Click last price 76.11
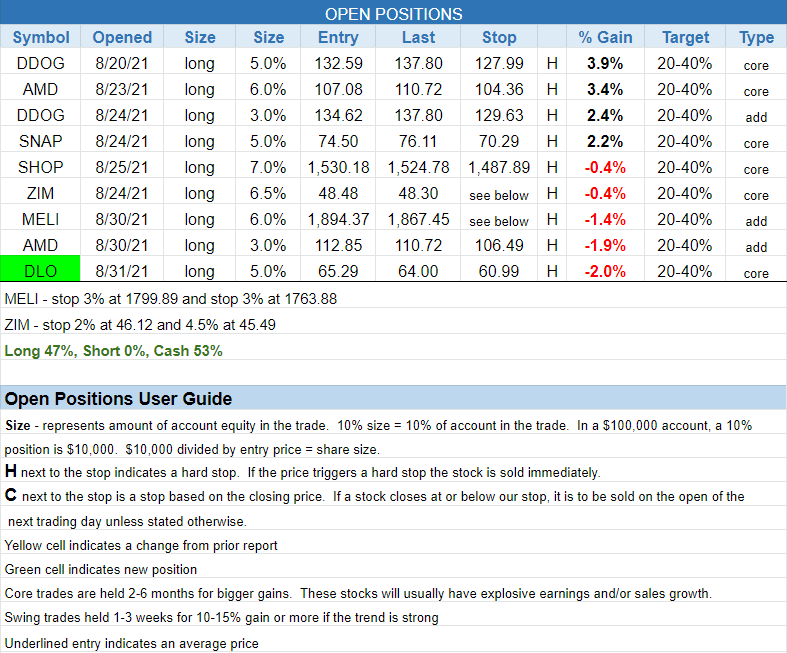This screenshot has height=653, width=787. (x=418, y=141)
